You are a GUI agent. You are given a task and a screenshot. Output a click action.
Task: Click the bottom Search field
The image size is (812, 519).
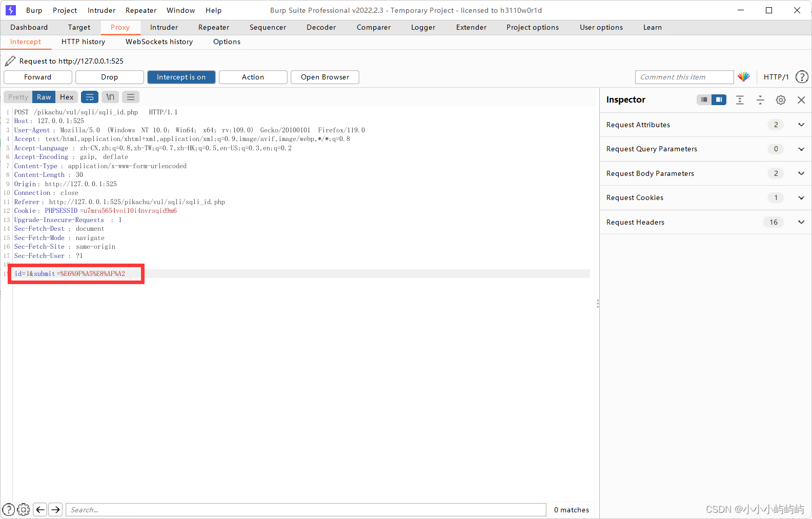pos(306,509)
